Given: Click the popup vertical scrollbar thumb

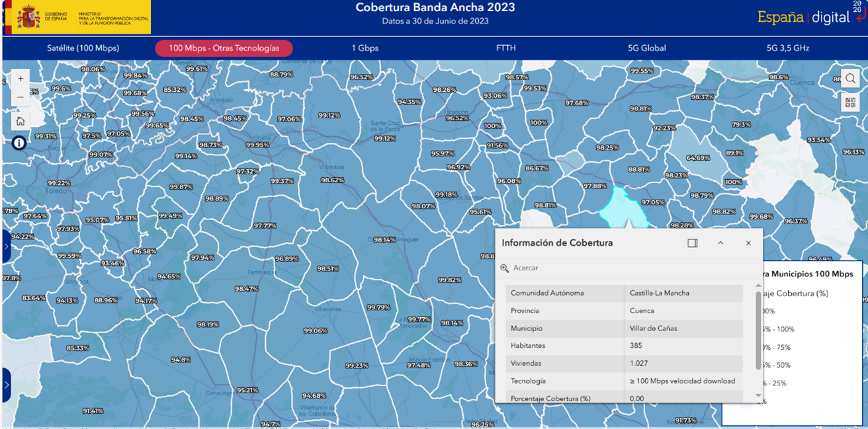Looking at the screenshot, I should coord(759,329).
